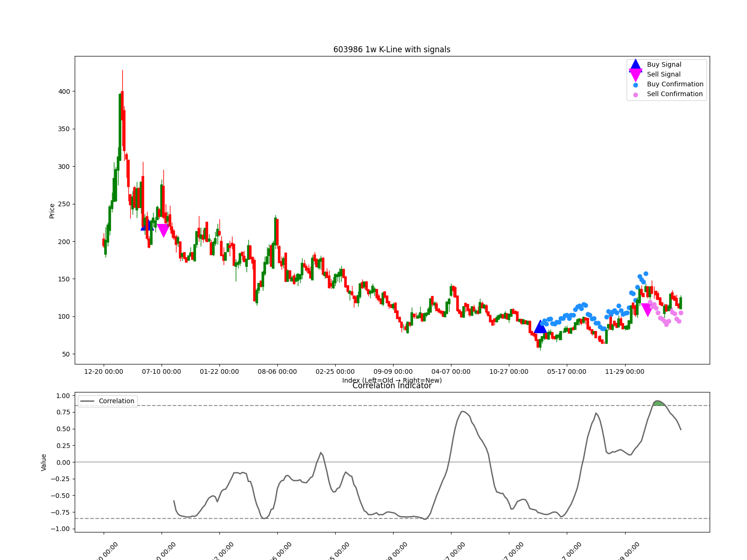747x560 pixels.
Task: Click the −1.00 correlation tick label
Action: tap(60, 529)
